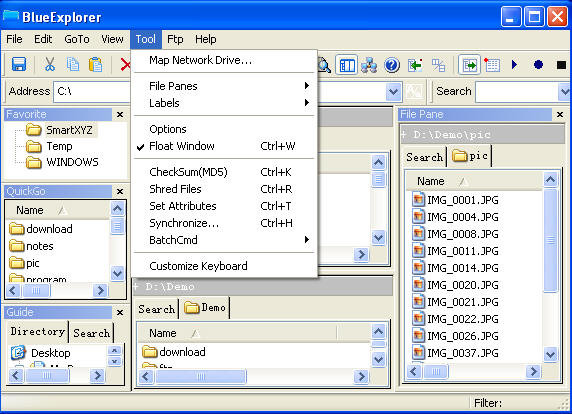This screenshot has height=414, width=572.
Task: Click the dark blue record circle icon
Action: tap(538, 65)
